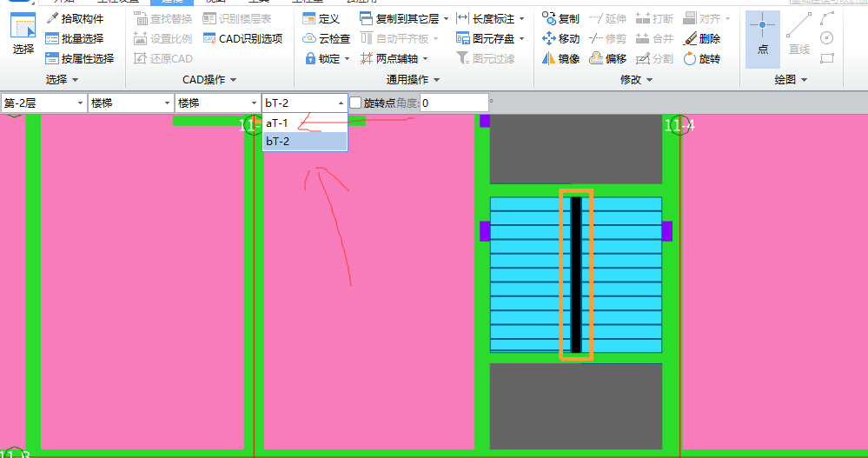Open 图元存盘 dropdown arrow

[521, 39]
